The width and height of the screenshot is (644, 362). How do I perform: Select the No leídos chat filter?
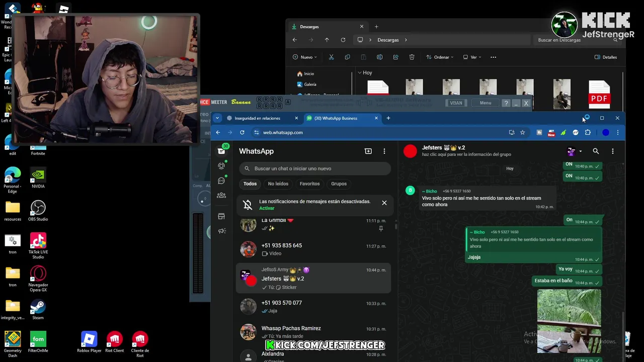coord(278,184)
